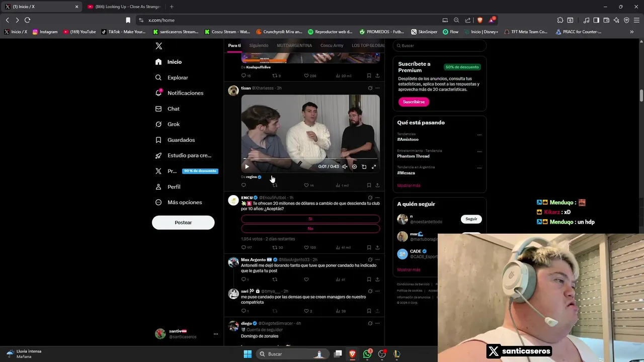Open more options on tisan post
The image size is (644, 362).
pyautogui.click(x=377, y=88)
